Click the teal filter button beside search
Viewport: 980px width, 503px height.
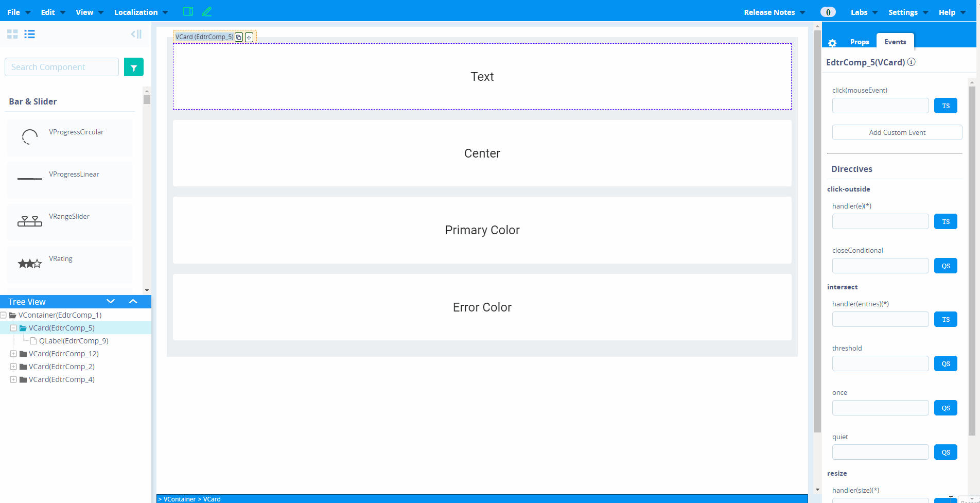134,67
